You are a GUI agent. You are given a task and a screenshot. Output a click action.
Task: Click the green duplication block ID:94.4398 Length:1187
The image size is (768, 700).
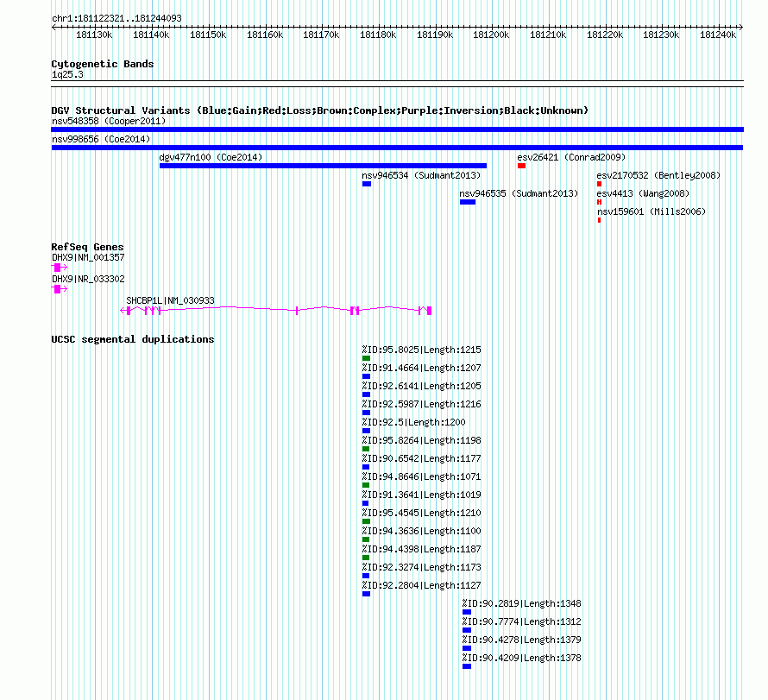(x=365, y=558)
